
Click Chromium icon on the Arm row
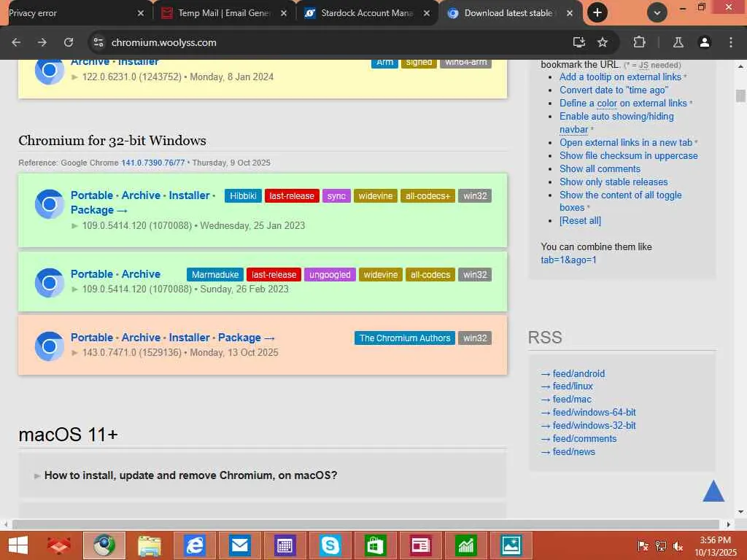tap(49, 71)
